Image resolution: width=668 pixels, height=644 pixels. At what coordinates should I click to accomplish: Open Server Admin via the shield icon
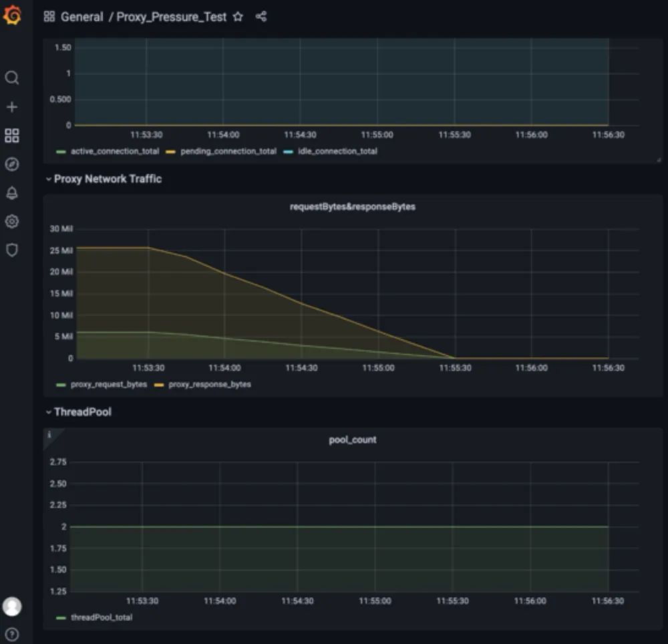pyautogui.click(x=11, y=250)
